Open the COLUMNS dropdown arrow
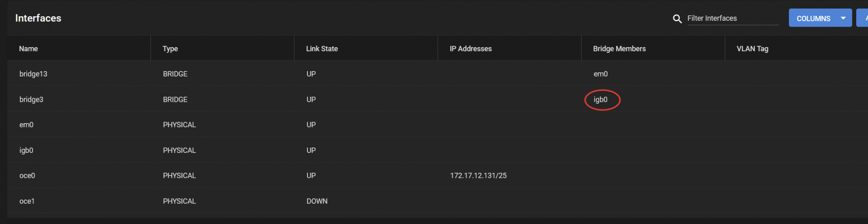The height and width of the screenshot is (224, 868). pyautogui.click(x=843, y=18)
